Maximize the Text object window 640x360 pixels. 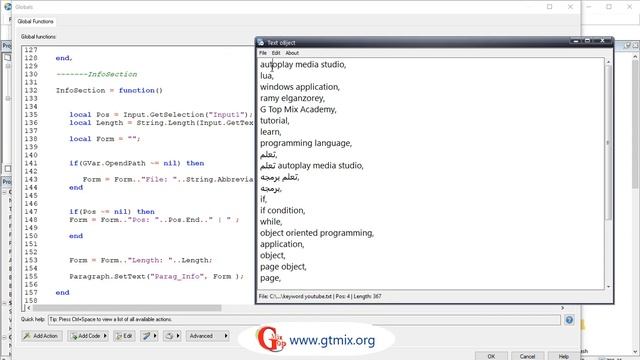coord(588,41)
